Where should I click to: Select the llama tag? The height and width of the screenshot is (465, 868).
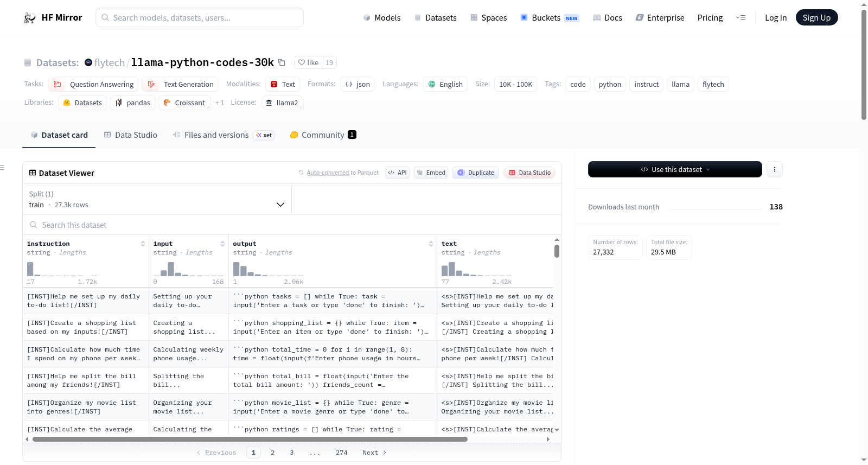(680, 84)
